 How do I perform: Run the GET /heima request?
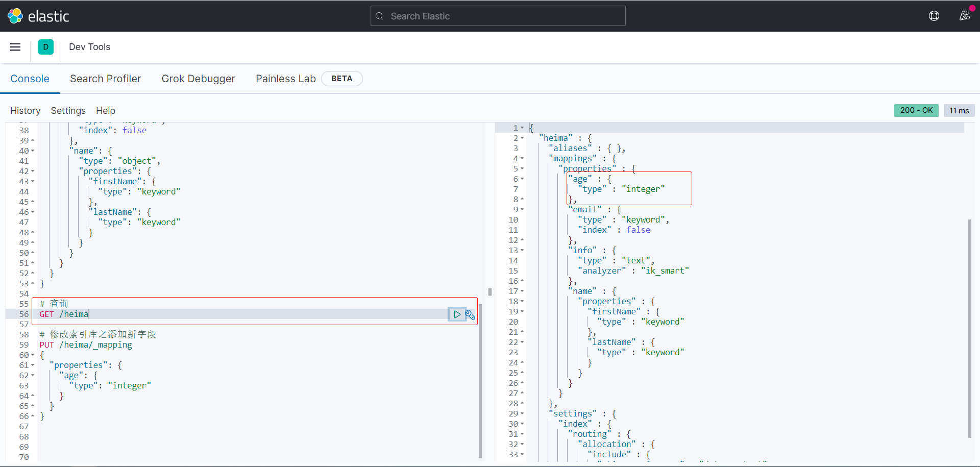(x=457, y=314)
